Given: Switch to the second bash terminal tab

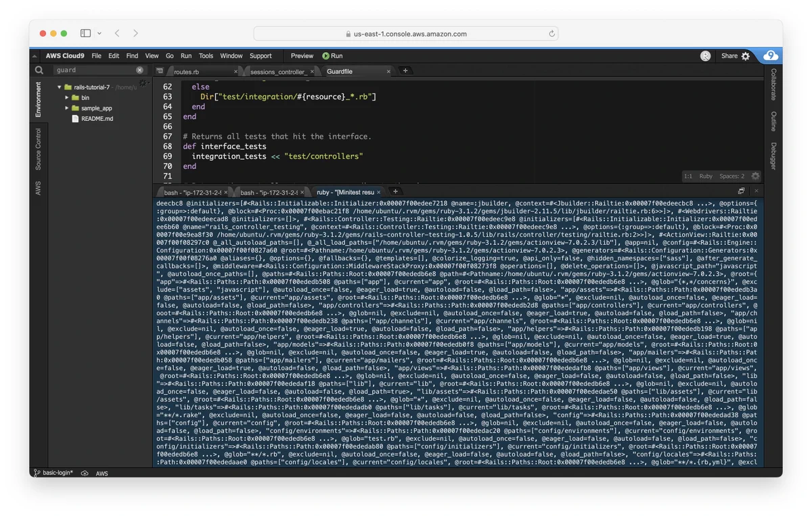Looking at the screenshot, I should (269, 192).
